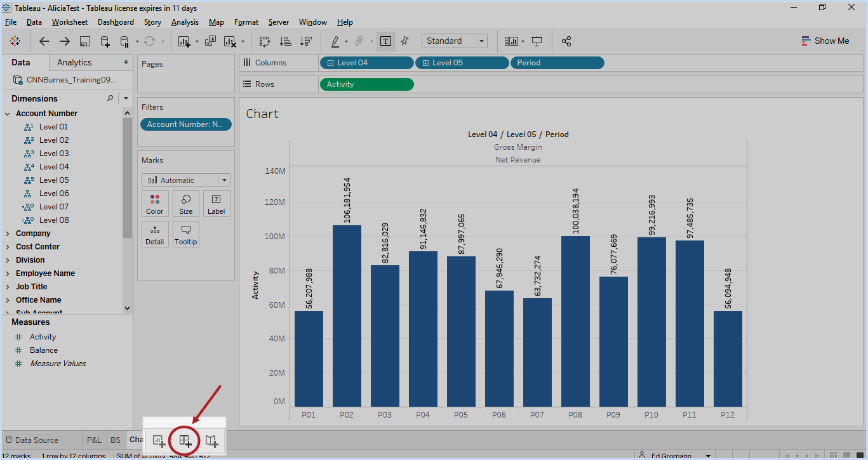Select Level 01 dimension
Image resolution: width=868 pixels, height=460 pixels.
pos(53,127)
